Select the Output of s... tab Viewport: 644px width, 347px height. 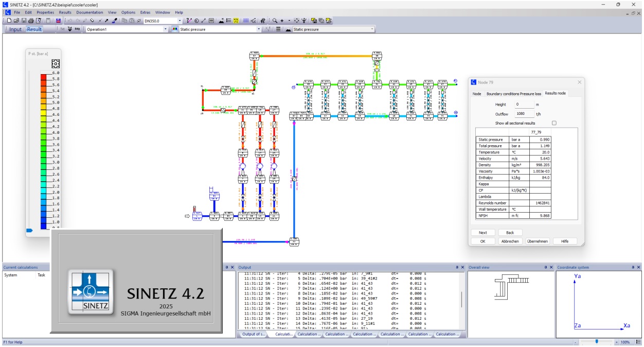click(254, 334)
